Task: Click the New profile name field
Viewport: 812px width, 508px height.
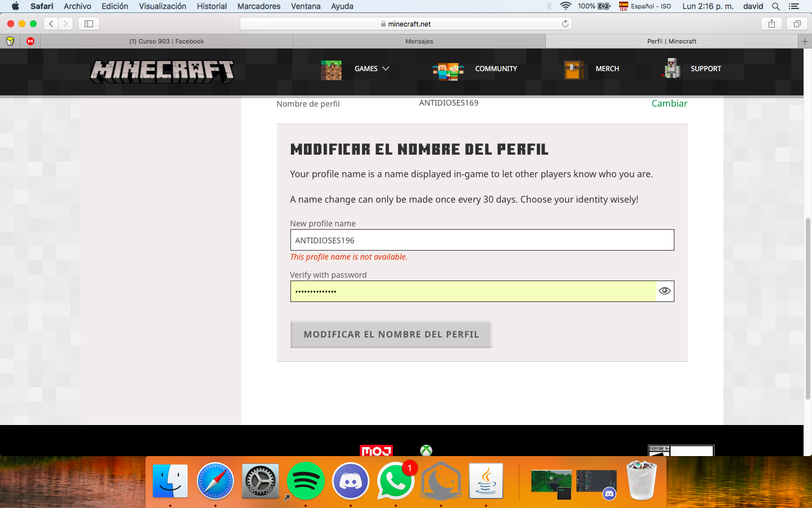Action: (482, 240)
